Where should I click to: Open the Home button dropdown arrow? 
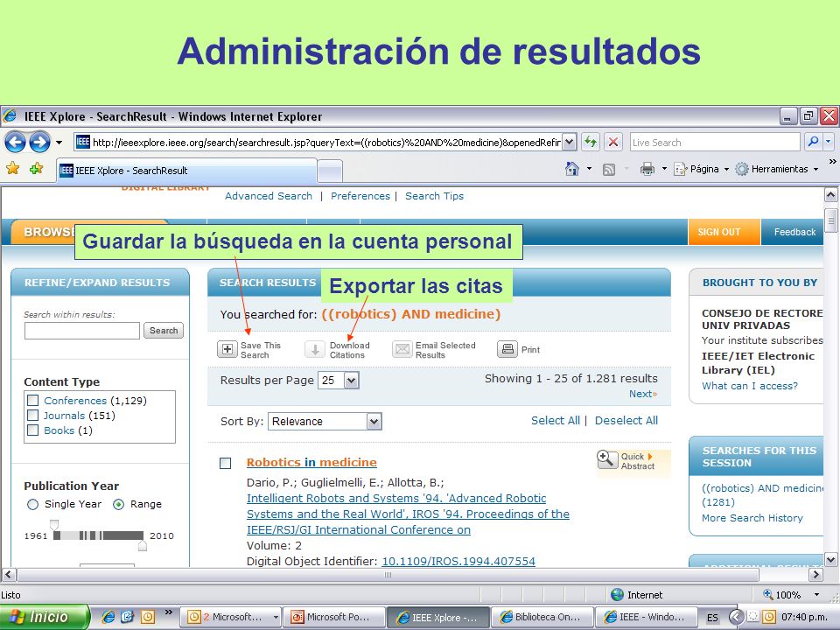[x=589, y=169]
